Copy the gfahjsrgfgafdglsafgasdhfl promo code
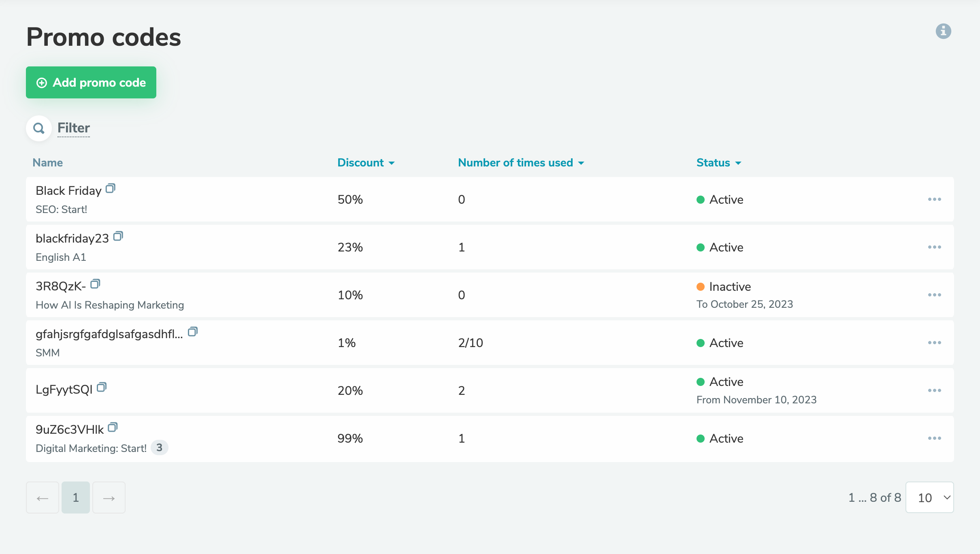 point(193,332)
